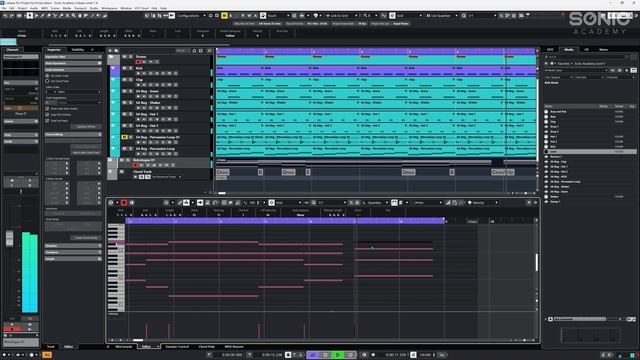
Task: Select the Zoom magnifier tool in the main toolbar
Action: point(74,16)
